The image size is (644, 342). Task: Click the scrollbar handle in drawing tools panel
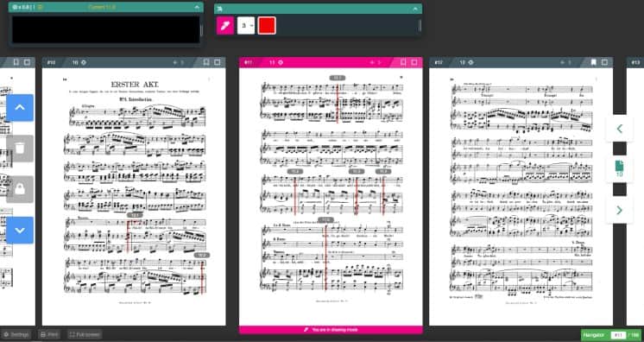420,26
